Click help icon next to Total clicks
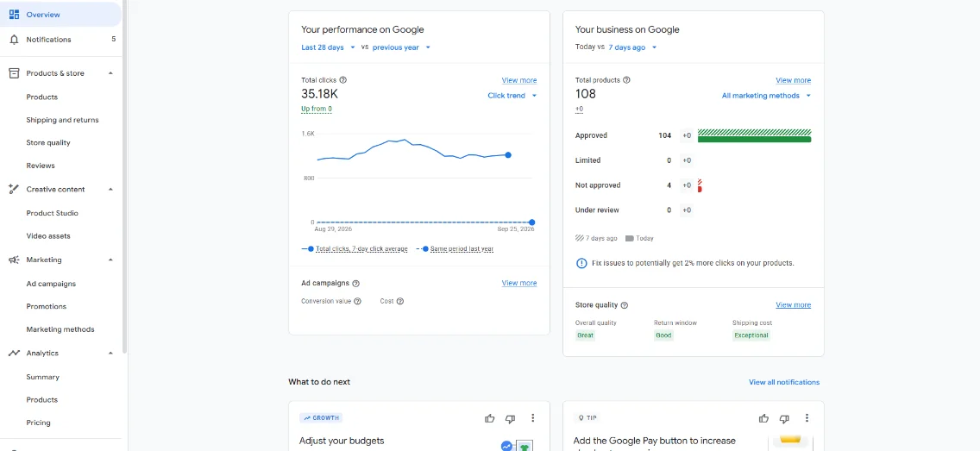The image size is (980, 451). tap(343, 80)
